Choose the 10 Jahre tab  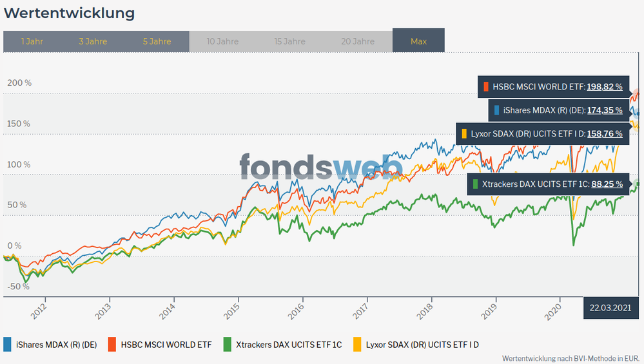[x=222, y=41]
